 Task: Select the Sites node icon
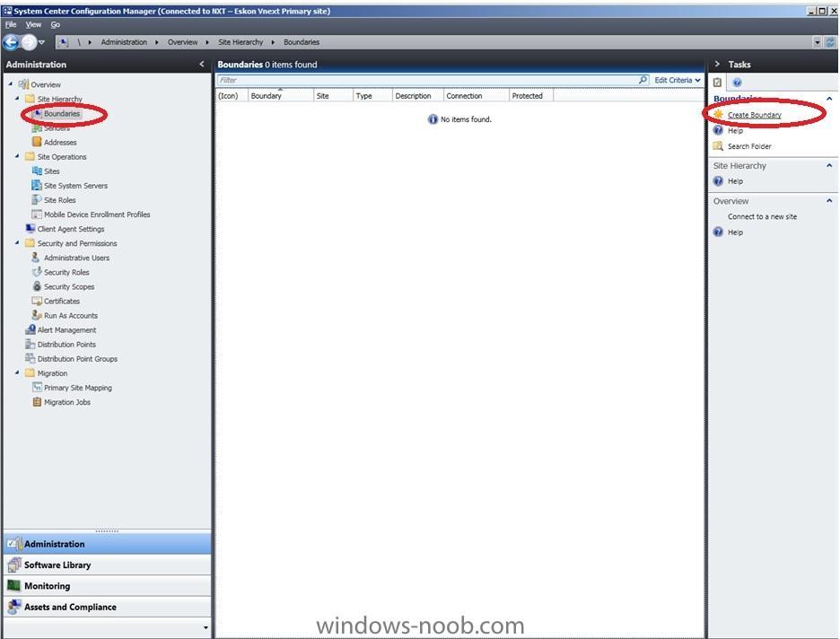pos(37,171)
